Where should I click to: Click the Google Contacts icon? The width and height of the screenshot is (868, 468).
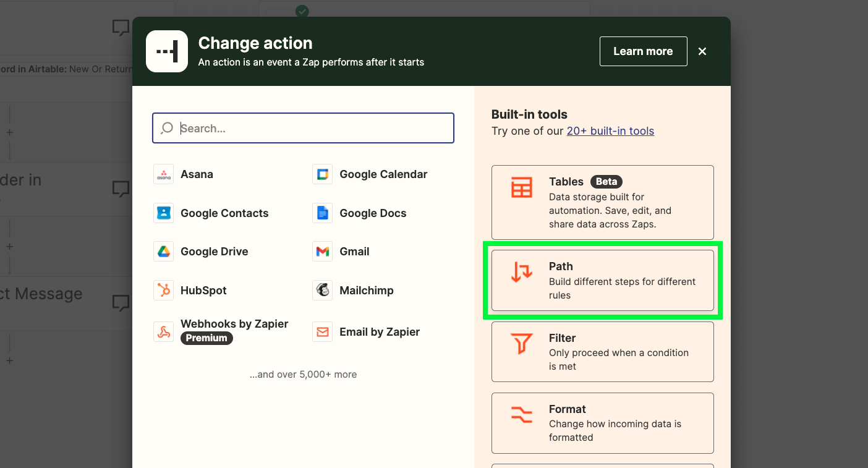pos(163,213)
